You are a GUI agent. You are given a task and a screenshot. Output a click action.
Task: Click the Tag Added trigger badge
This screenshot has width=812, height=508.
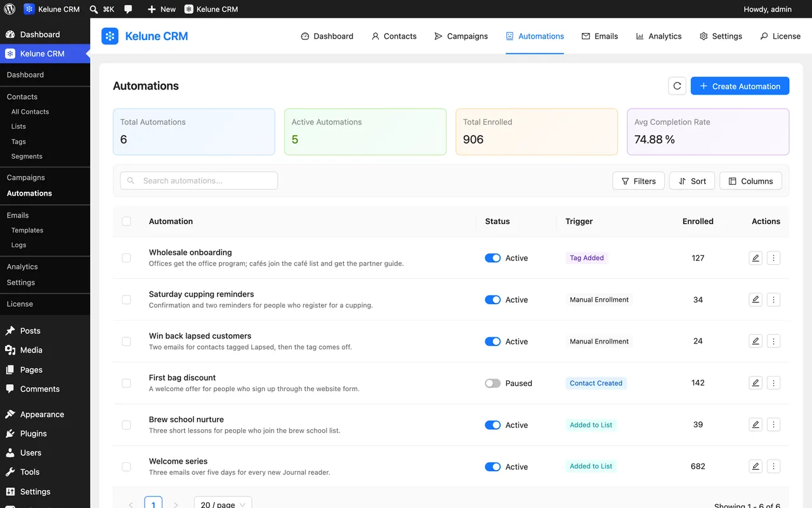(x=587, y=258)
